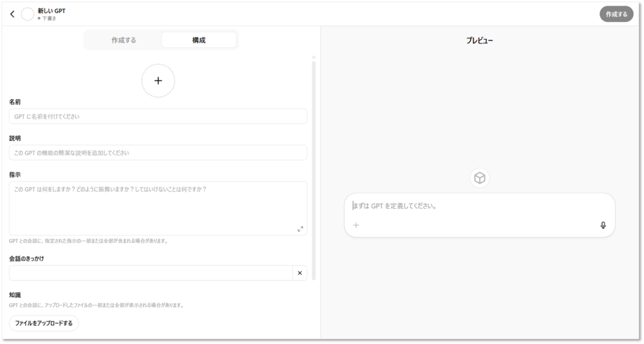Switch to the 作成する tab

(124, 40)
